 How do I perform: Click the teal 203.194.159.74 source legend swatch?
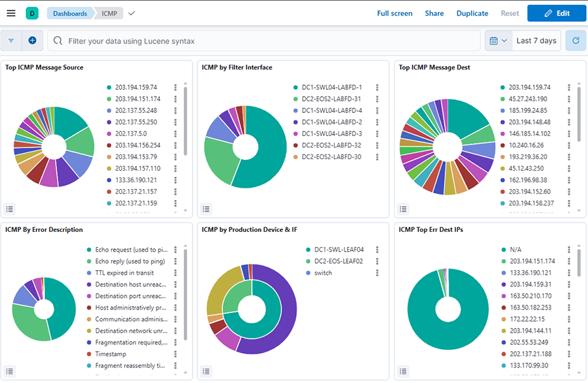109,88
